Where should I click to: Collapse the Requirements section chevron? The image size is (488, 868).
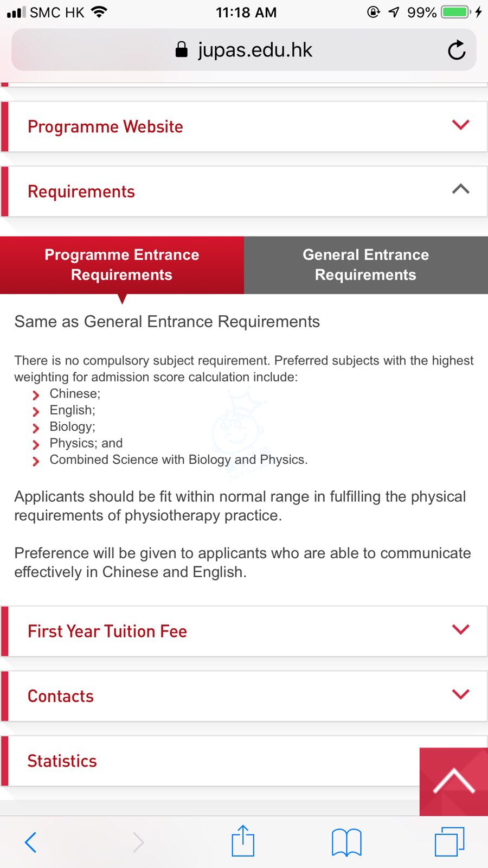click(460, 189)
